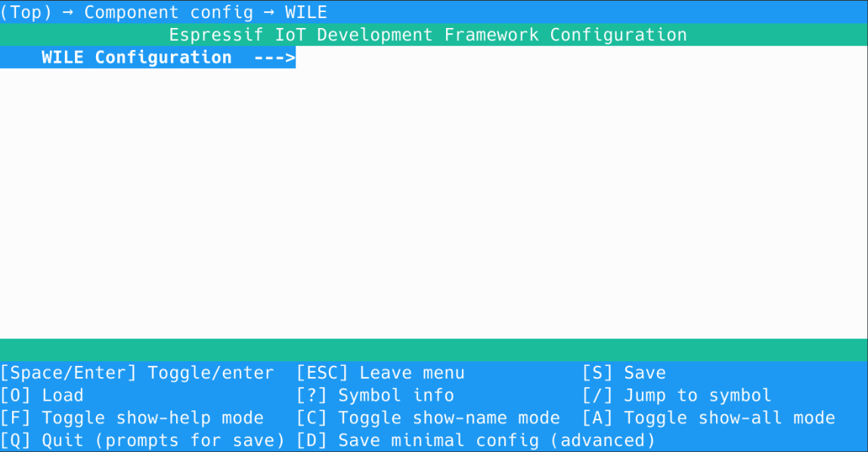Select WILE at the breadcrumb end
The image size is (868, 452).
click(x=305, y=12)
